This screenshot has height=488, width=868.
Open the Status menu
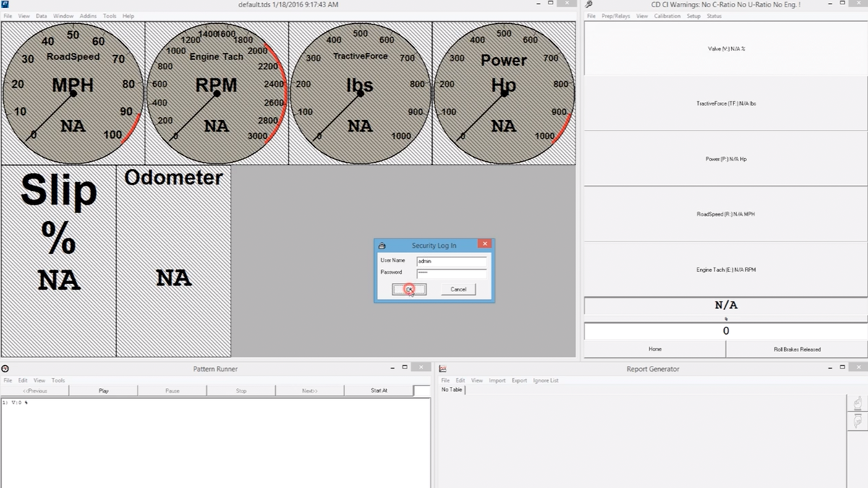[x=714, y=16]
